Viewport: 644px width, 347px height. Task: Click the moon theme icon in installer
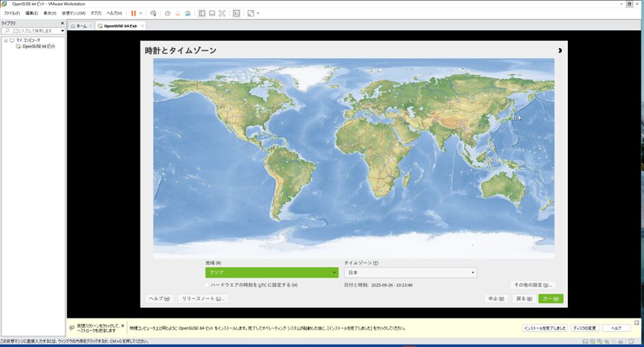tap(560, 51)
